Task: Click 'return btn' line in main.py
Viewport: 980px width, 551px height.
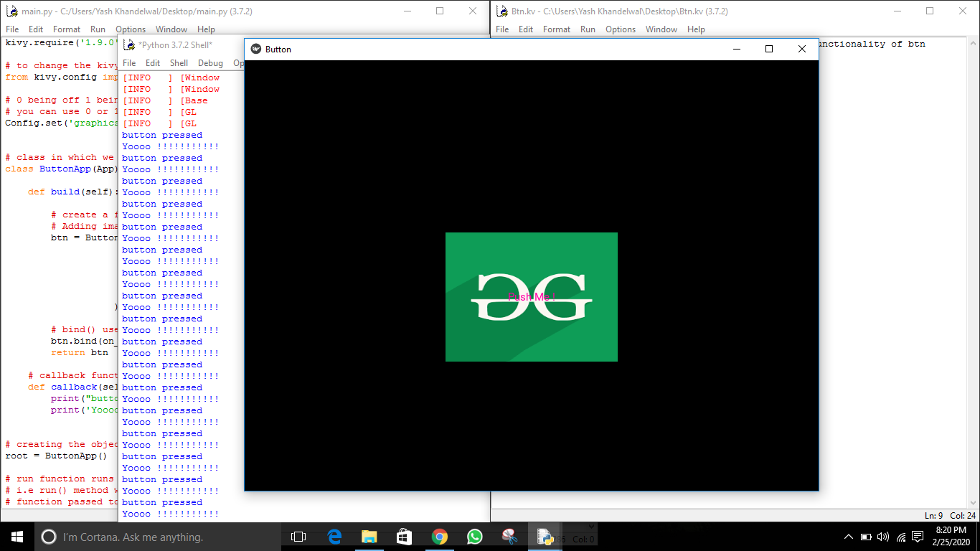Action: click(79, 352)
